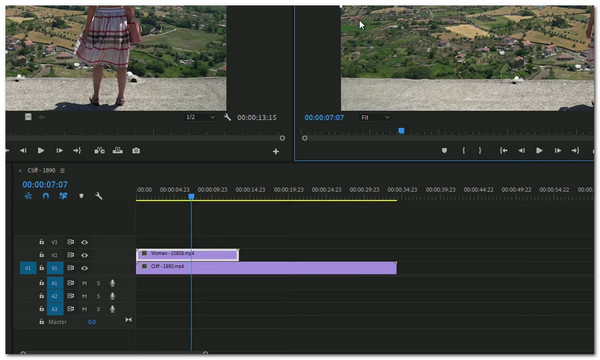
Task: Open the 1/2 playback resolution dropdown
Action: [200, 117]
